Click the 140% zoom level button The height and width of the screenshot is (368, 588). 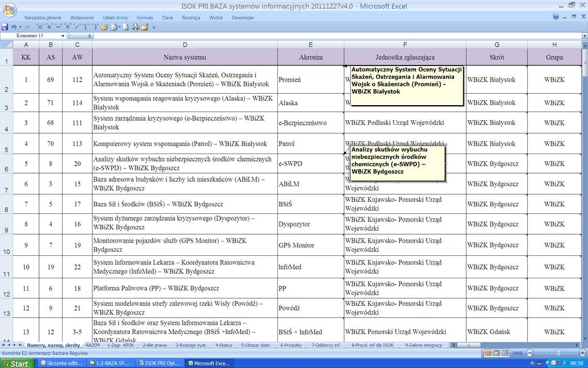point(517,353)
